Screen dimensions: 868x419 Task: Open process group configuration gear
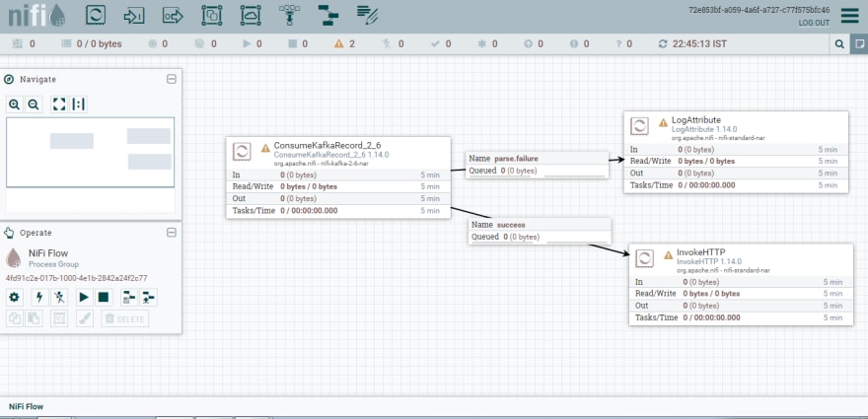pyautogui.click(x=15, y=298)
